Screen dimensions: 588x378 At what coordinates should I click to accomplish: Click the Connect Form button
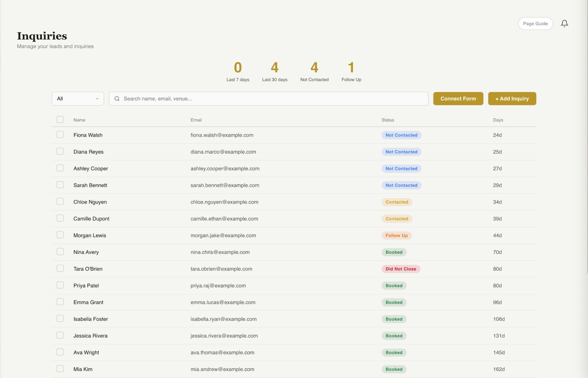pyautogui.click(x=458, y=98)
